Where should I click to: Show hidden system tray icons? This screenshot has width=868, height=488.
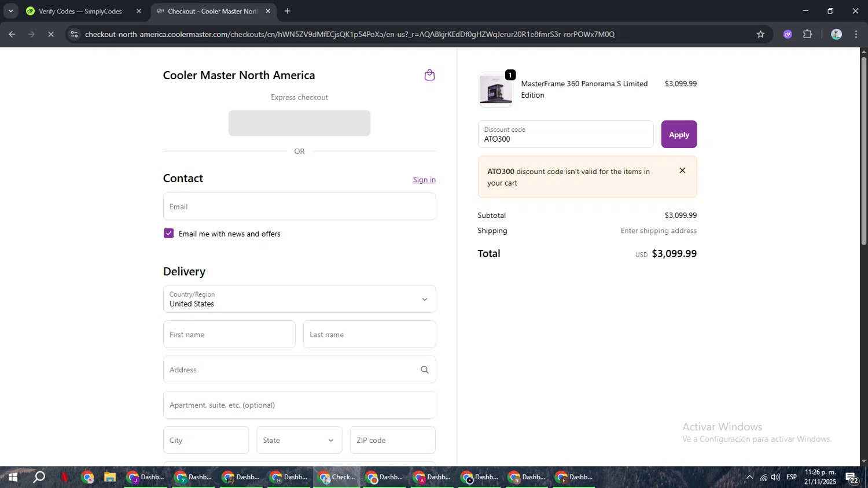click(749, 477)
